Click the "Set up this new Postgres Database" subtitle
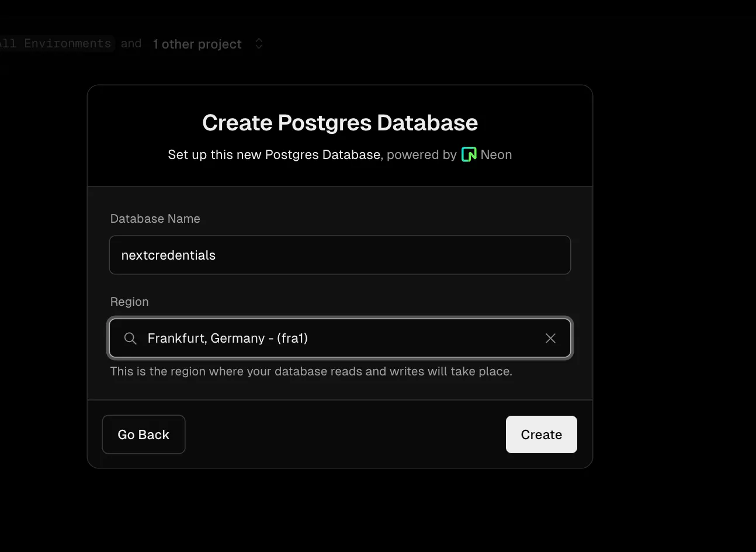 tap(273, 155)
